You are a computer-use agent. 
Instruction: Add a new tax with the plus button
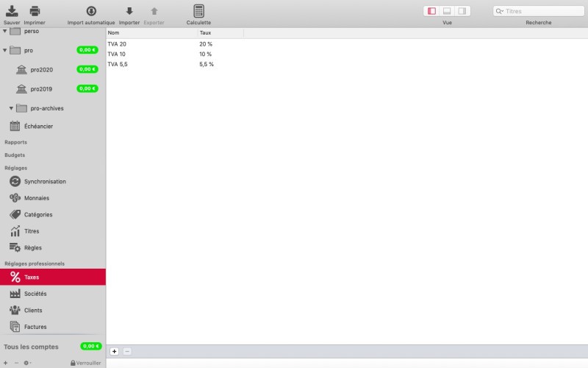coord(115,352)
